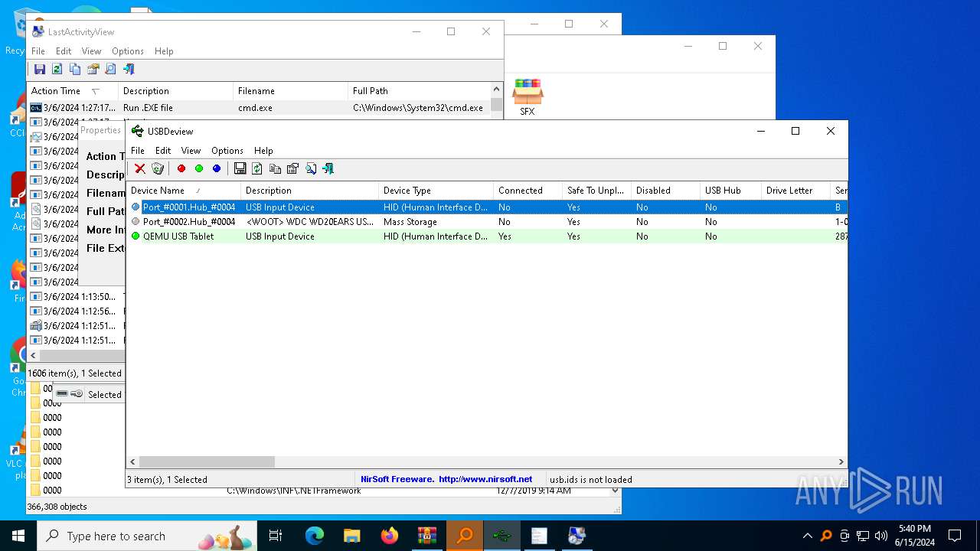980x551 pixels.
Task: Click the green dot enable device icon
Action: 199,168
